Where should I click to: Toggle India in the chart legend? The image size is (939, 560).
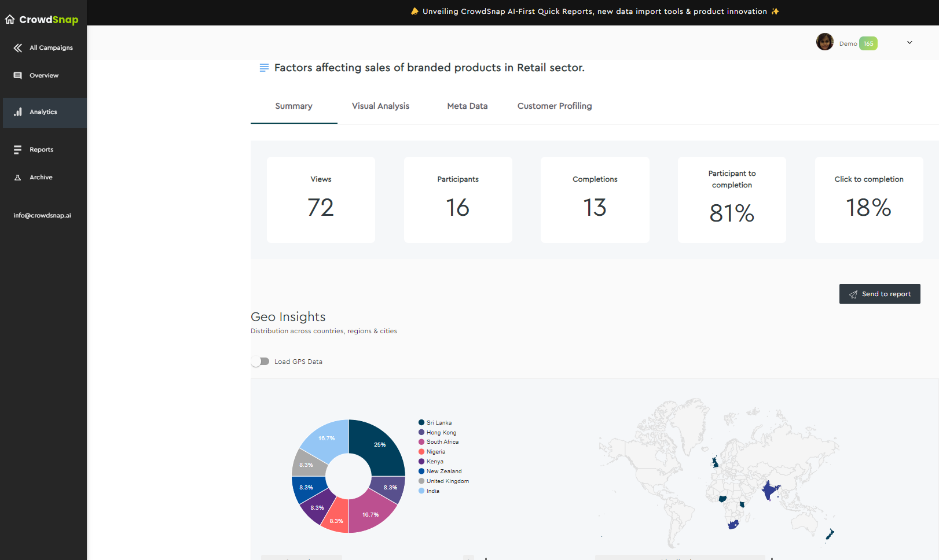[429, 491]
